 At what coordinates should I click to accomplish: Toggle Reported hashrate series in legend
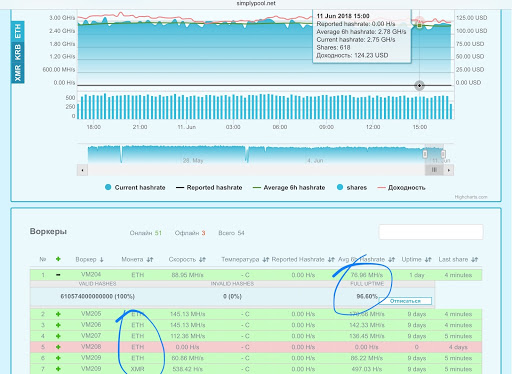pyautogui.click(x=209, y=187)
